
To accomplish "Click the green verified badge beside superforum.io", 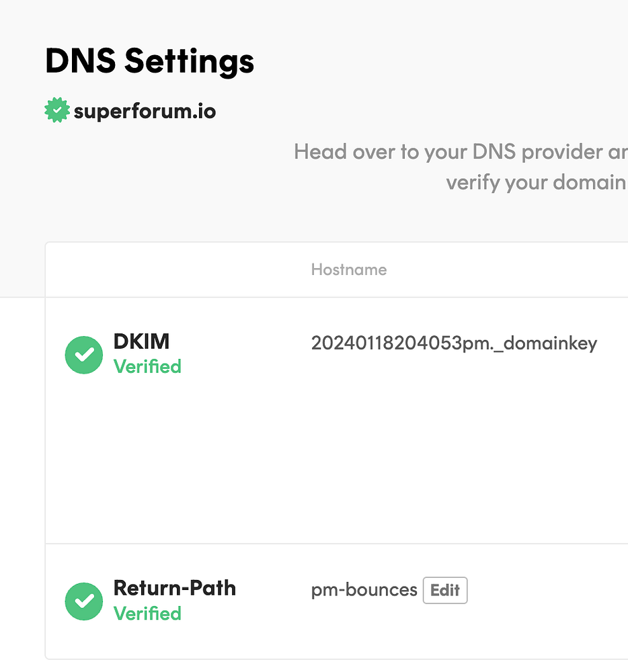I will 57,110.
